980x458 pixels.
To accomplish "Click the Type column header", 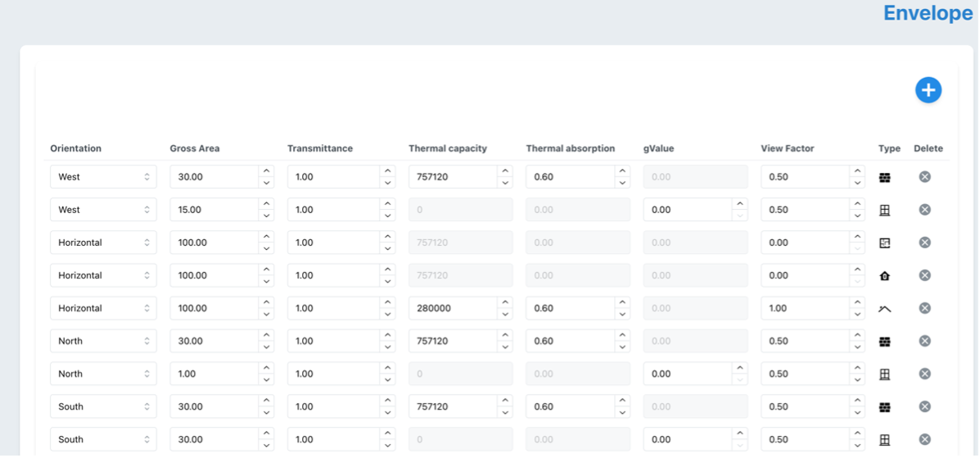I will [889, 148].
